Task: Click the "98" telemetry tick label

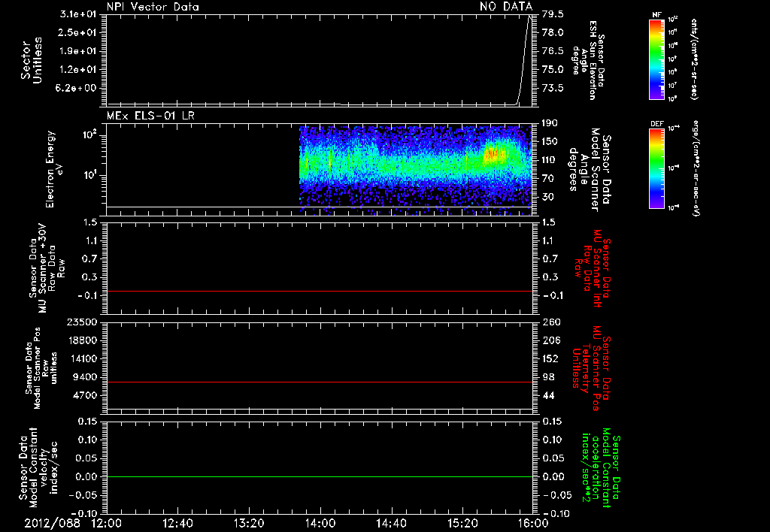Action: click(x=548, y=377)
